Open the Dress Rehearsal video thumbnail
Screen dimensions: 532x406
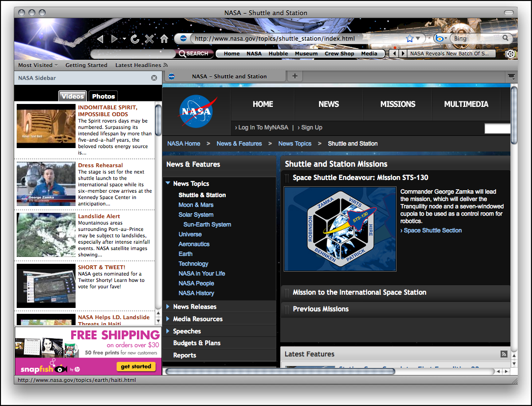[46, 184]
